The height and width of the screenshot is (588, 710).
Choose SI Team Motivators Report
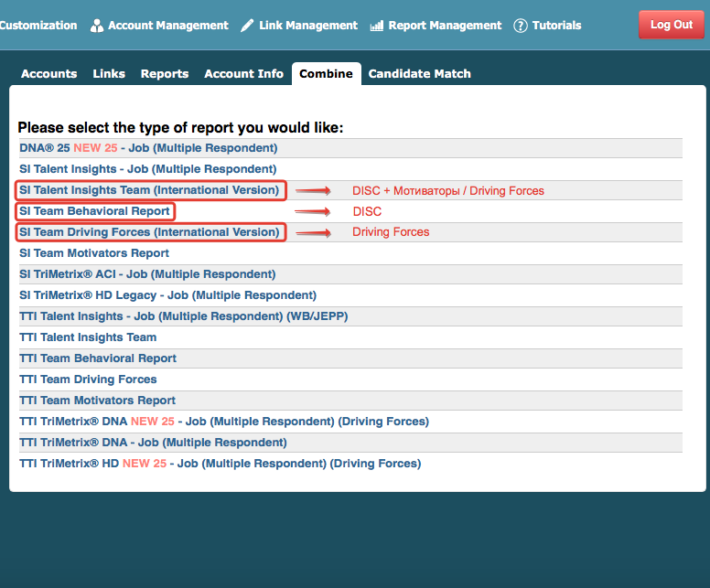click(94, 253)
